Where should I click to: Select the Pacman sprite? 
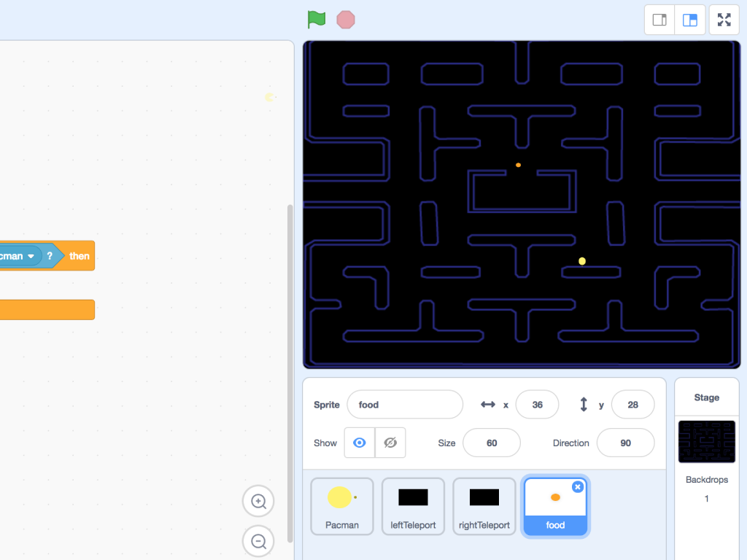point(342,506)
